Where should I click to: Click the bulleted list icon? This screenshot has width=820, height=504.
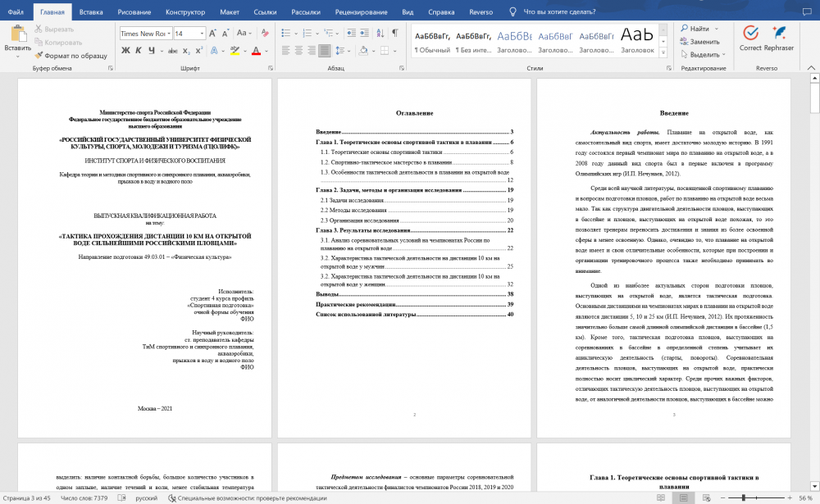(x=285, y=33)
